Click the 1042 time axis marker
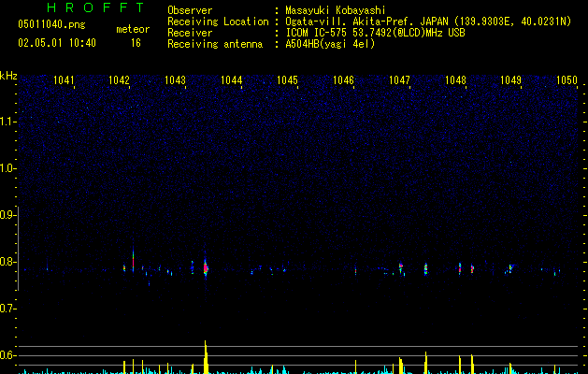 coord(119,80)
